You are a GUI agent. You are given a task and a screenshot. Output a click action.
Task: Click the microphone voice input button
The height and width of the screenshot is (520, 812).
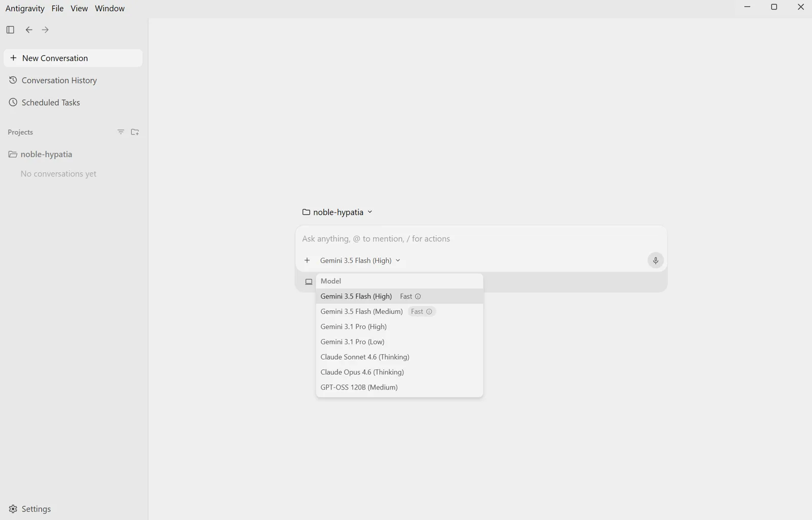pos(655,261)
